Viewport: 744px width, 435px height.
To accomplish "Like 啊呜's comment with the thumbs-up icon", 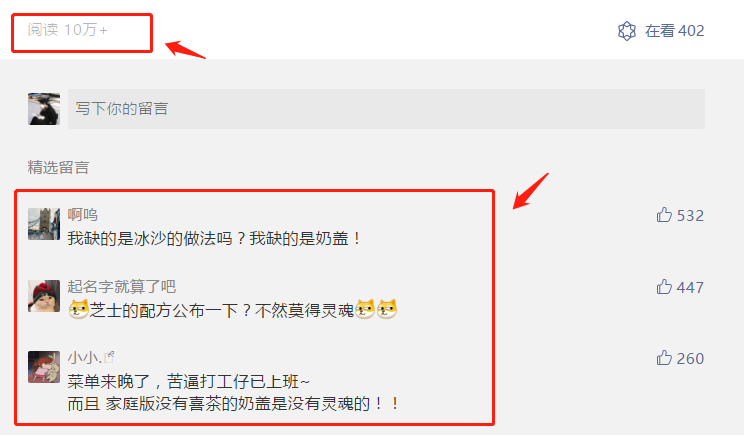I will pos(664,215).
